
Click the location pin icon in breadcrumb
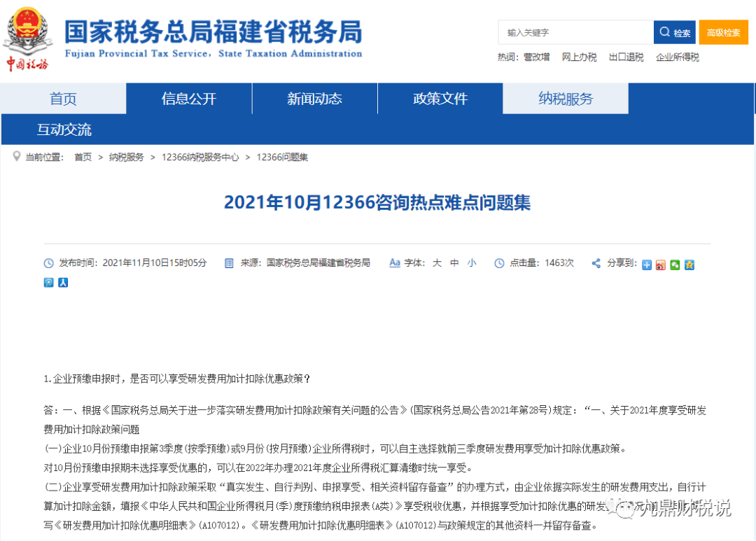coord(16,156)
